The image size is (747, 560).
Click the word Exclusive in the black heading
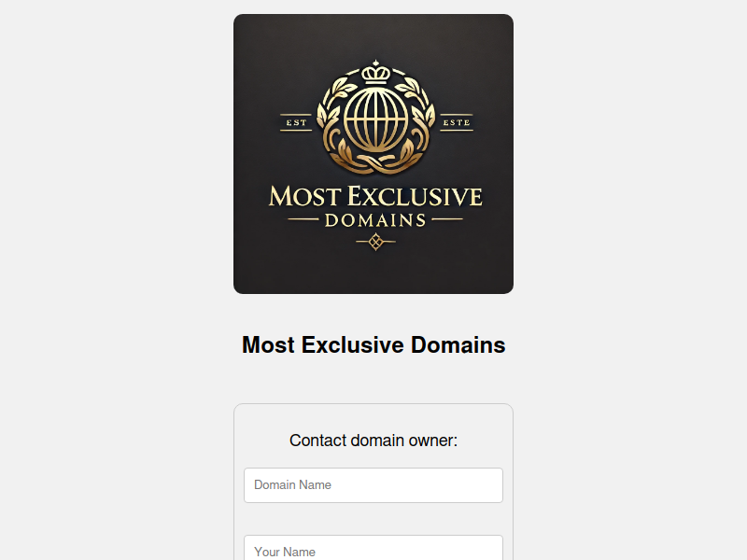[353, 344]
